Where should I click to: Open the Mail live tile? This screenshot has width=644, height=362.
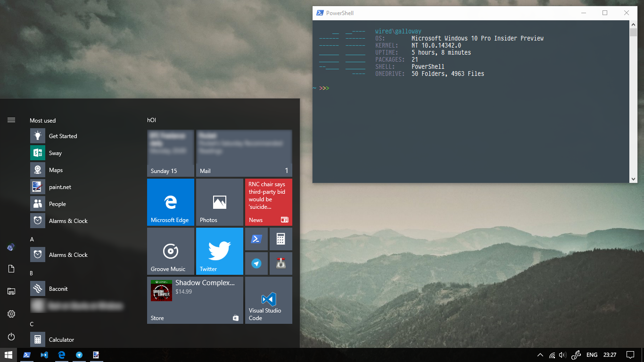(x=244, y=153)
